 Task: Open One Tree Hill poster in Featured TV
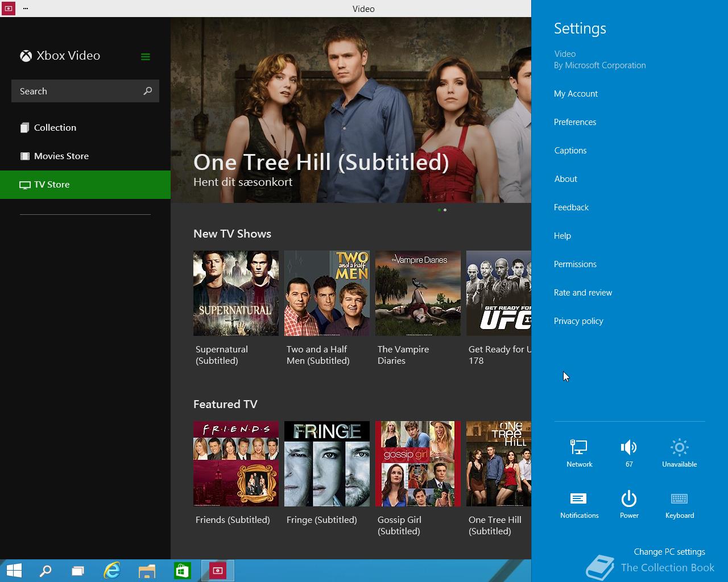pyautogui.click(x=499, y=464)
